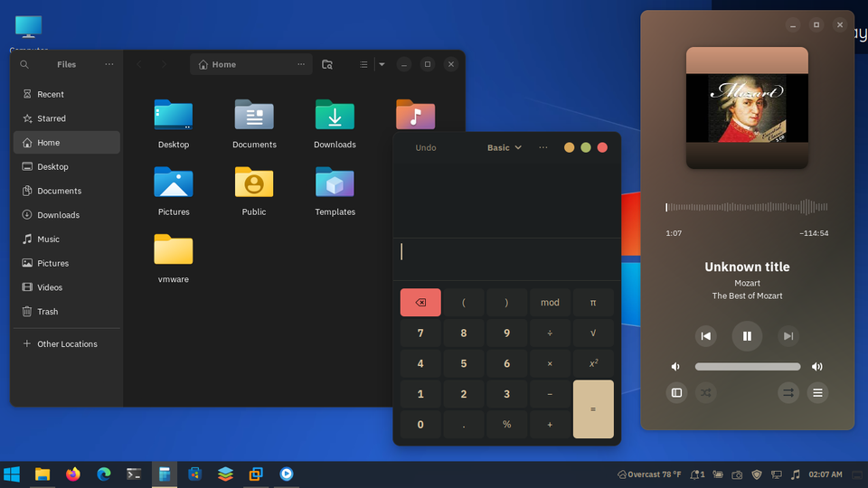Open the music player playlist menu
This screenshot has height=488, width=868.
(x=817, y=393)
